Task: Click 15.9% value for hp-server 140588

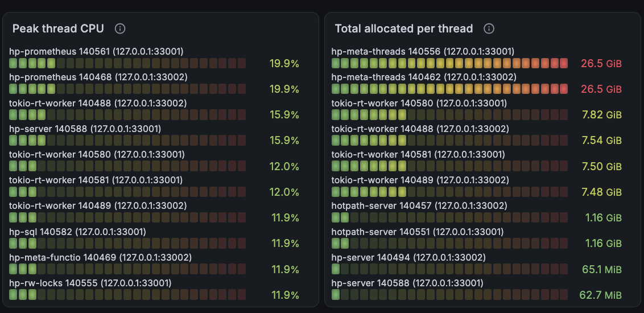Action: click(284, 141)
